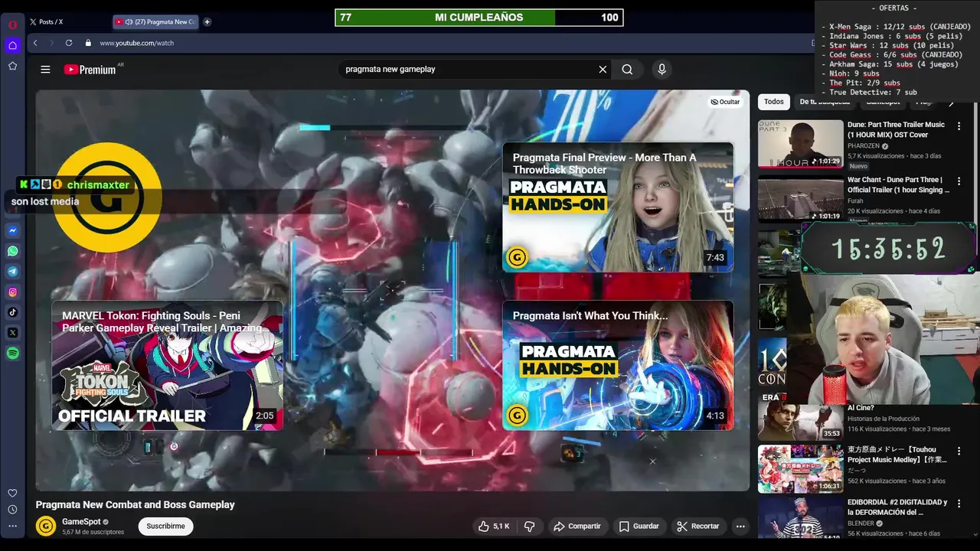Screen dimensions: 980x551
Task: Open the PHAROZEN channel name
Action: coord(865,146)
